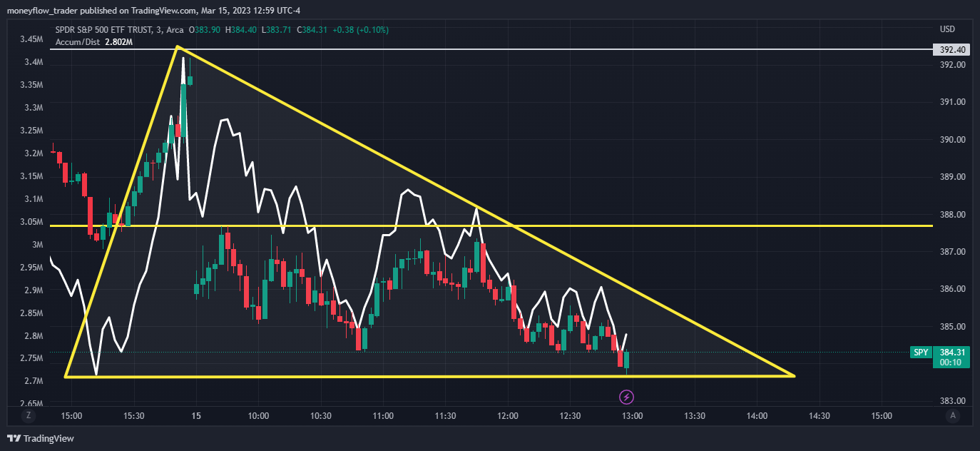980x451 pixels.
Task: Click the 384.31 current price label
Action: point(952,353)
